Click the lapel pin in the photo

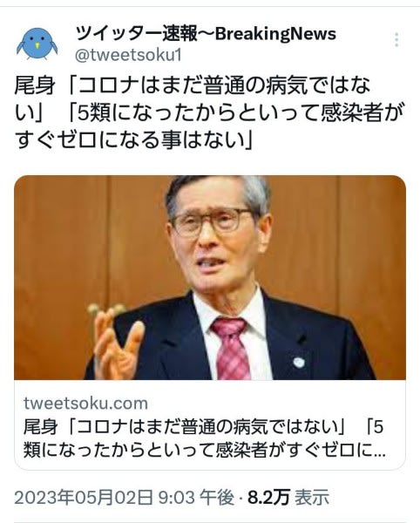click(299, 362)
